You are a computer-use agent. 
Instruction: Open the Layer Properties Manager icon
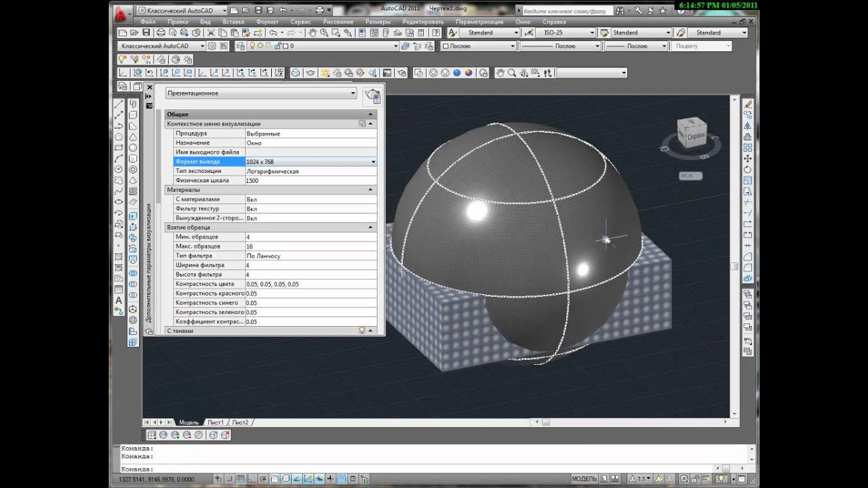pyautogui.click(x=240, y=46)
